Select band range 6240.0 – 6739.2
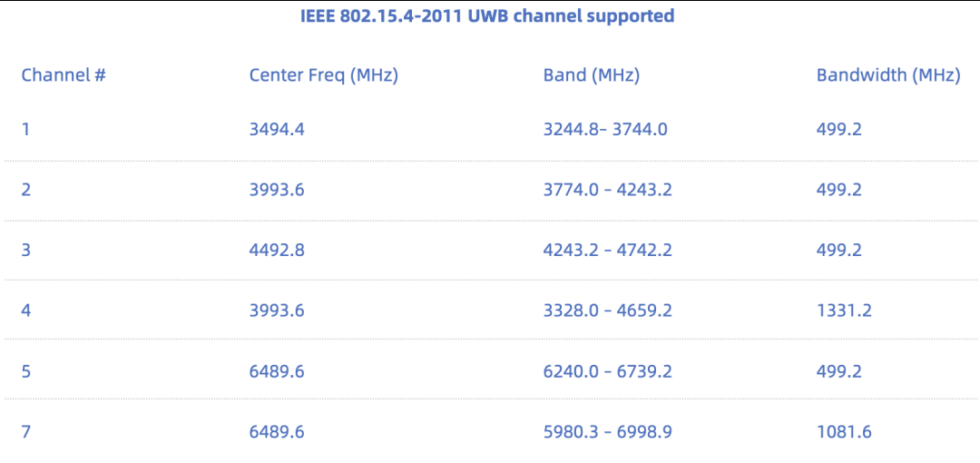The width and height of the screenshot is (980, 463). 607,371
